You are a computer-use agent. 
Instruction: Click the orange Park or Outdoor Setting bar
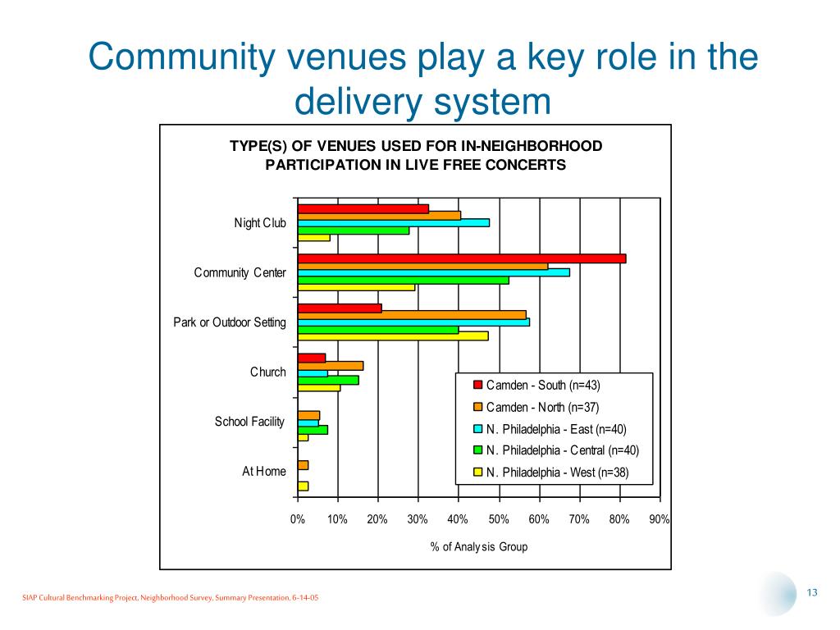412,315
